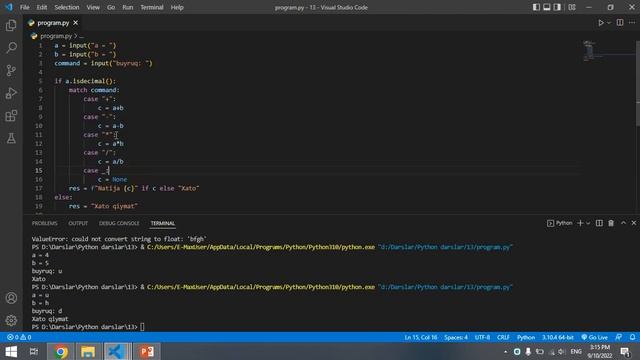The height and width of the screenshot is (360, 640).
Task: Open the Terminal menu
Action: tap(151, 7)
